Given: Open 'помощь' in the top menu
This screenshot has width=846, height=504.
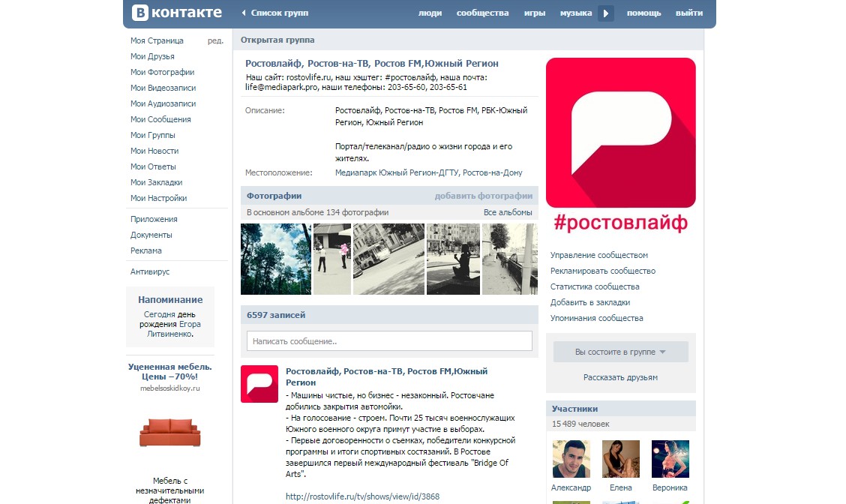Looking at the screenshot, I should (x=643, y=13).
